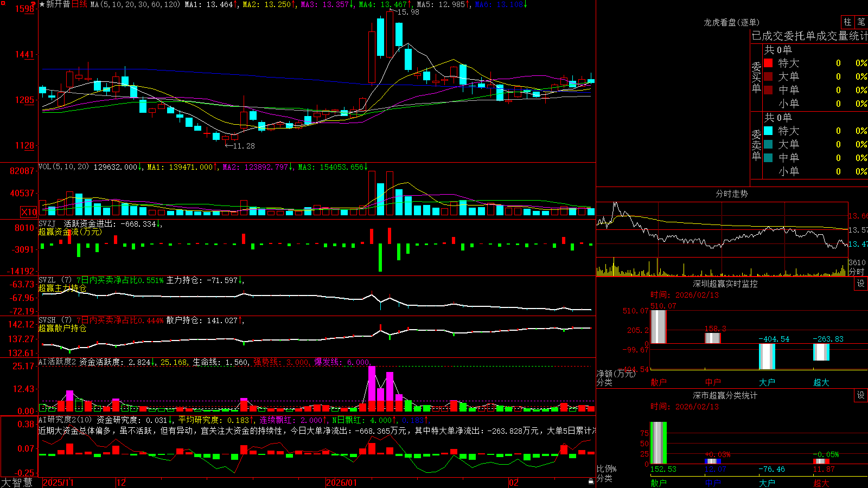
Task: Click the MA(5,10,20,30,60,120) indicator parameters
Action: [135, 4]
